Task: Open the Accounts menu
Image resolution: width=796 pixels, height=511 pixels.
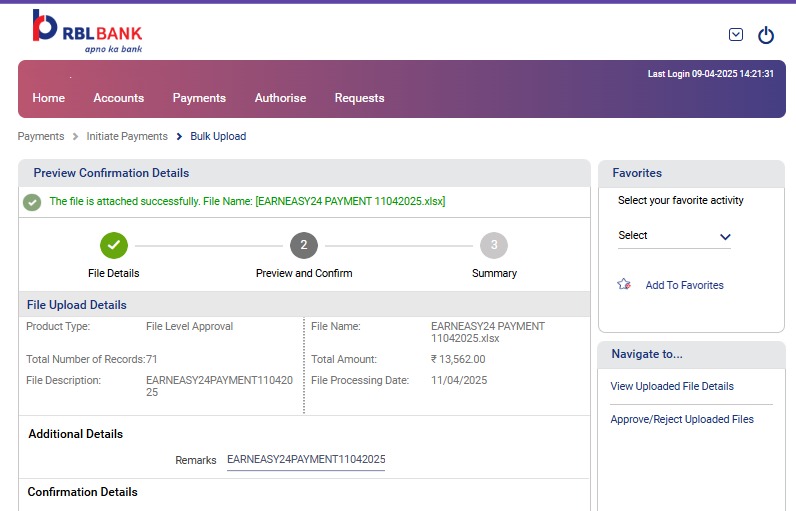Action: pos(119,98)
